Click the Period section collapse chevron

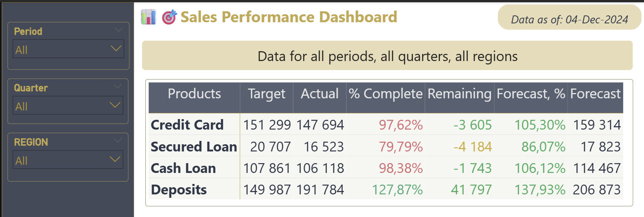[119, 30]
